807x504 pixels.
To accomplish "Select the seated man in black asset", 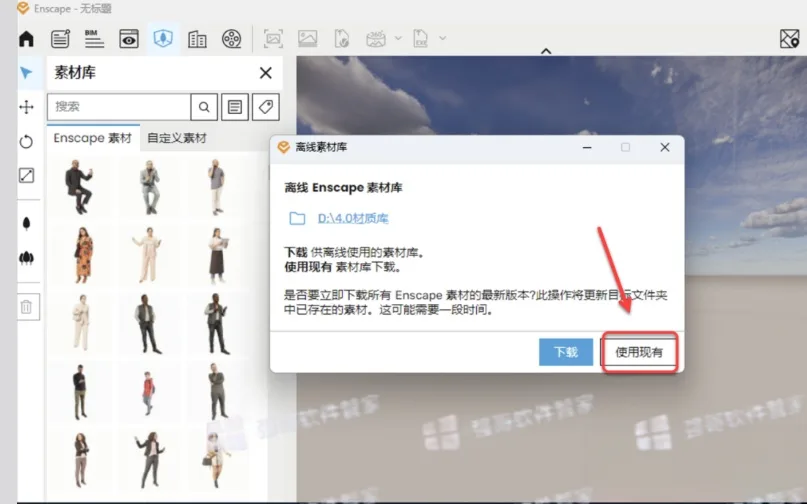I will click(x=79, y=187).
